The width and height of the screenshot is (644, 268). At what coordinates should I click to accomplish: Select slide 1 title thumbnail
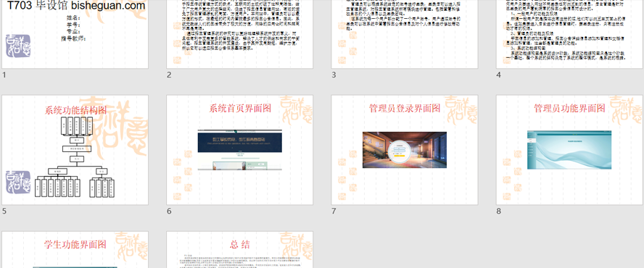click(x=75, y=34)
